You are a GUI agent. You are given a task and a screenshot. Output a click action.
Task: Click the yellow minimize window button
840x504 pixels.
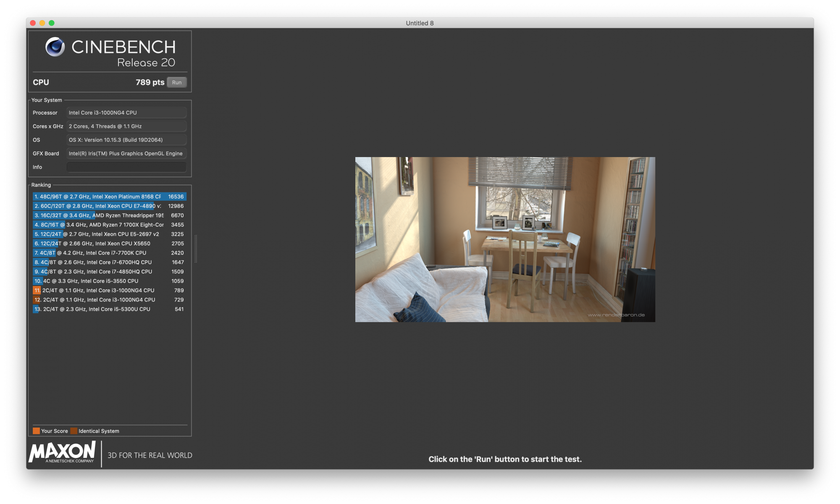42,23
